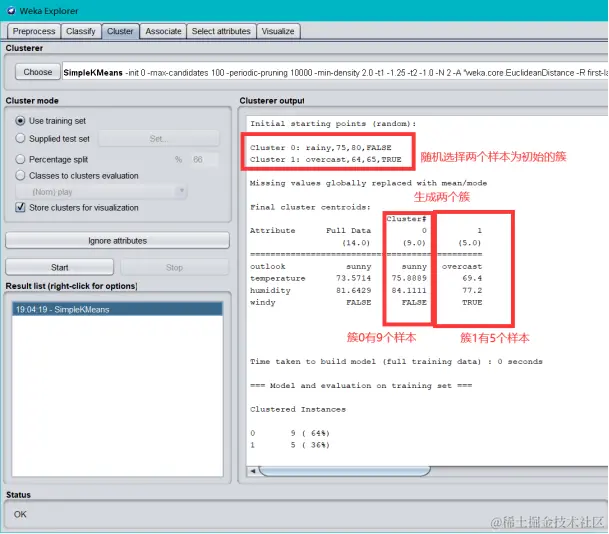Open the Preprocess tab
This screenshot has width=609, height=534.
coord(34,31)
